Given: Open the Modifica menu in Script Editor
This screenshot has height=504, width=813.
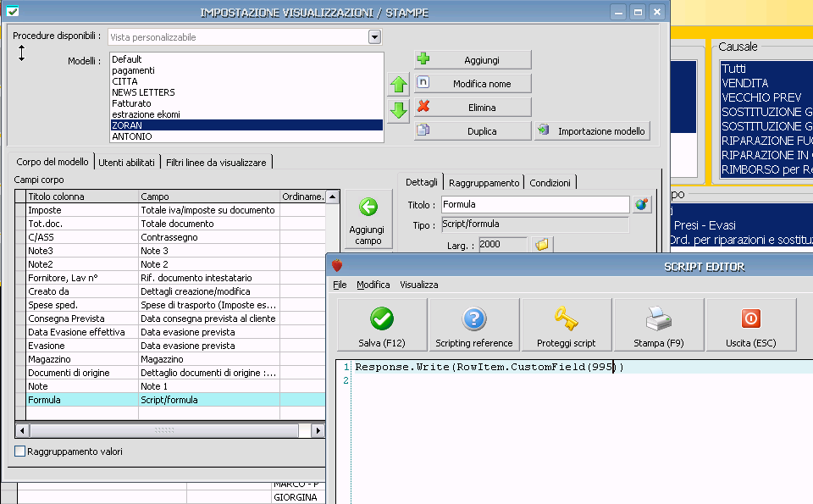Looking at the screenshot, I should point(373,285).
